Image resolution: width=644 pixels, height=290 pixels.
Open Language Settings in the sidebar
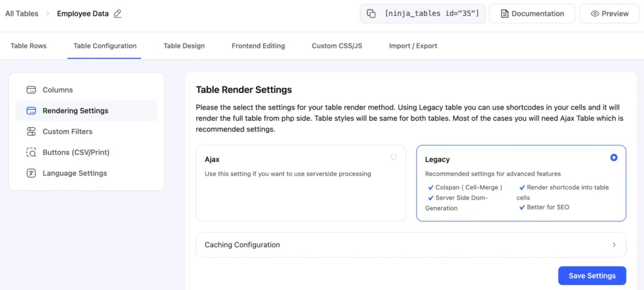pyautogui.click(x=86, y=174)
